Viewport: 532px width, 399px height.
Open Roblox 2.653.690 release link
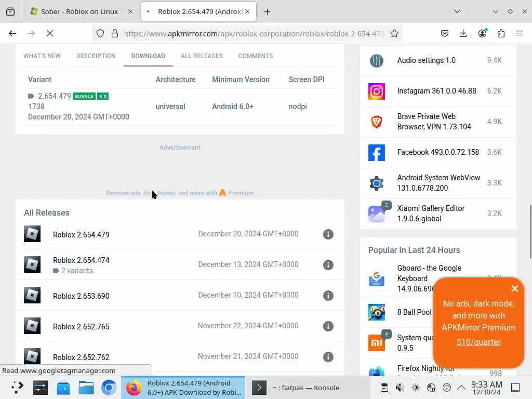coord(81,296)
